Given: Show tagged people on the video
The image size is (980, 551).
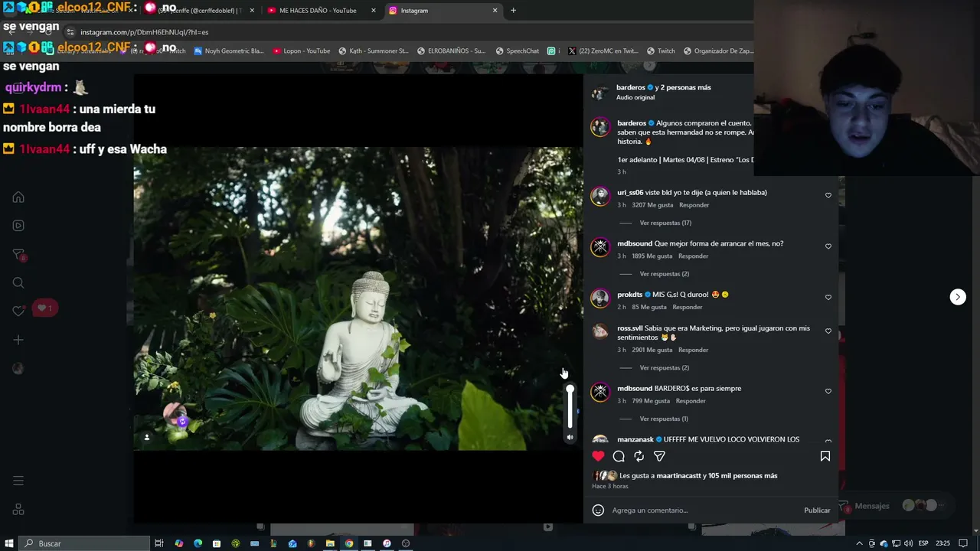Looking at the screenshot, I should [147, 438].
